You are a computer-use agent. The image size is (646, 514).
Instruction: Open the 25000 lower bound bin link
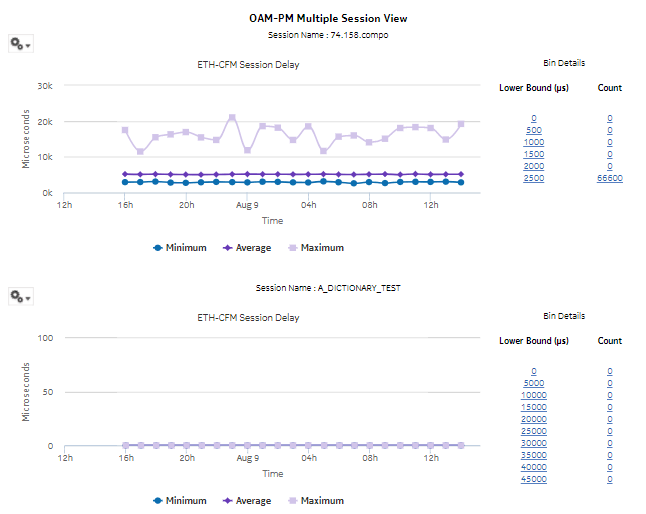tap(534, 431)
